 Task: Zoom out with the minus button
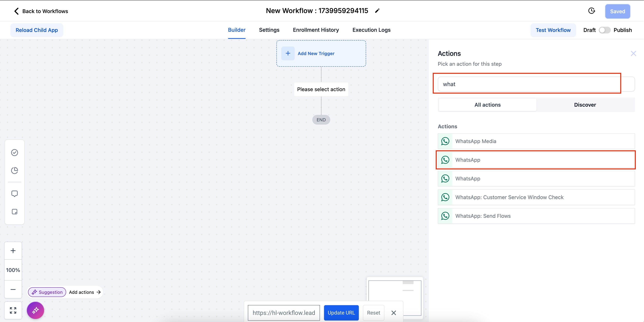point(13,290)
